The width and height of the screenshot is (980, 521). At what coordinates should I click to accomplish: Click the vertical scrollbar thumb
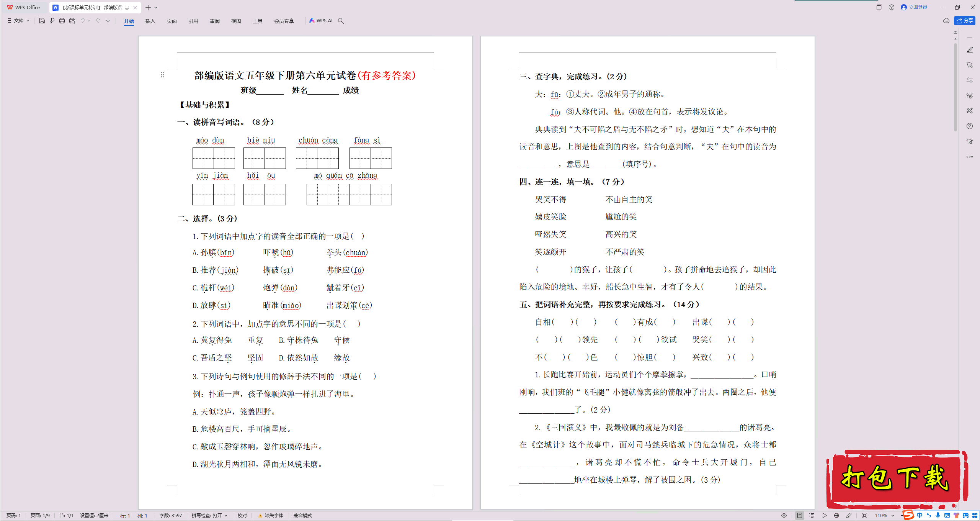pyautogui.click(x=955, y=87)
